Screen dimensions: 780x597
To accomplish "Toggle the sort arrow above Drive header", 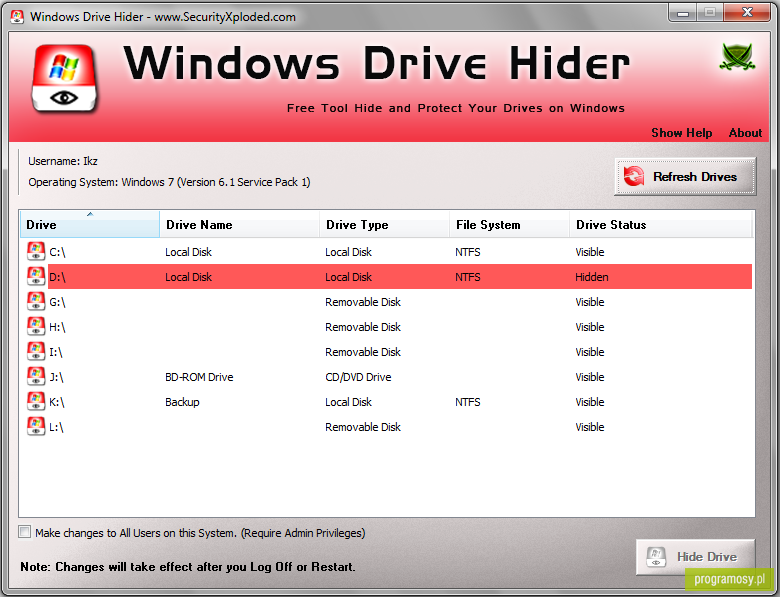I will pyautogui.click(x=90, y=214).
